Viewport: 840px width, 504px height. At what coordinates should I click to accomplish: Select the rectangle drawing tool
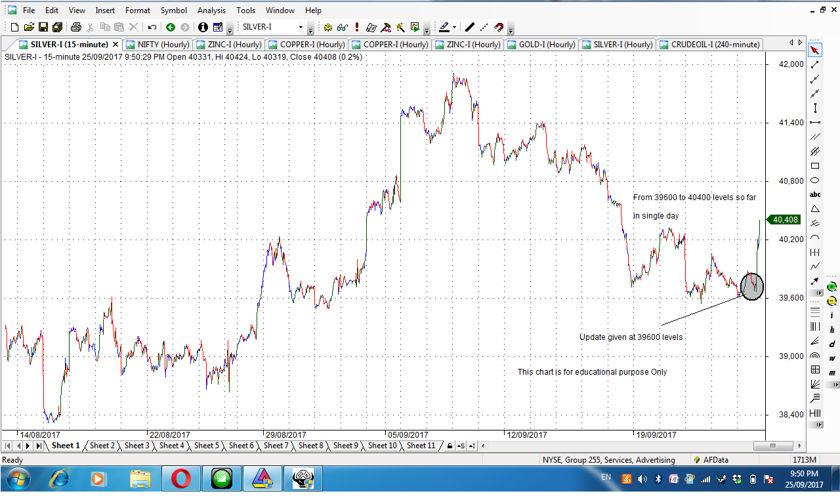815,165
